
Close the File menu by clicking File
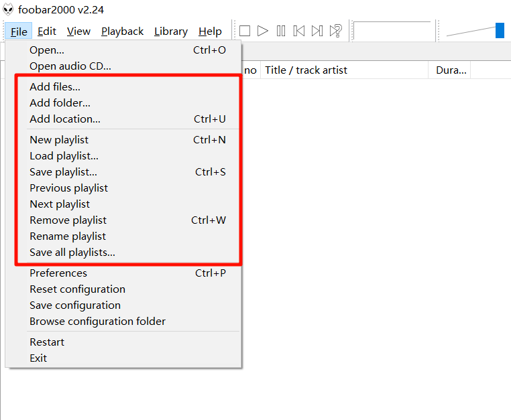pos(19,31)
